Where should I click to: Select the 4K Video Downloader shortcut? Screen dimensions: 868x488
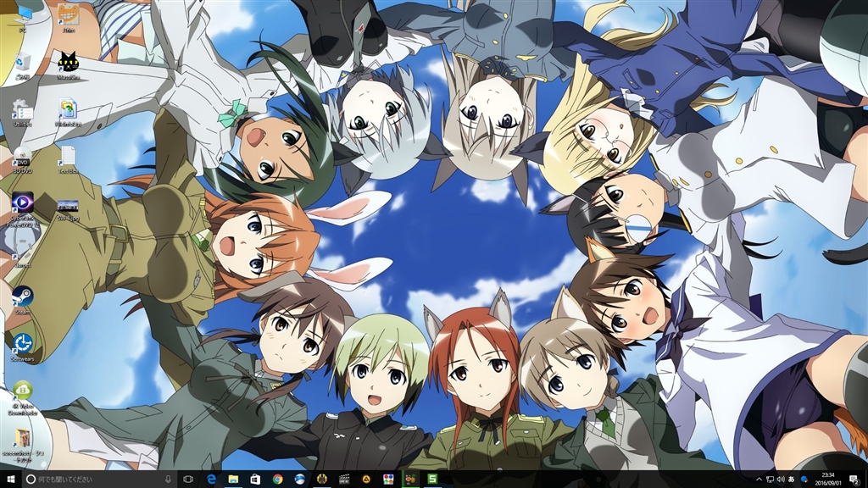(22, 397)
